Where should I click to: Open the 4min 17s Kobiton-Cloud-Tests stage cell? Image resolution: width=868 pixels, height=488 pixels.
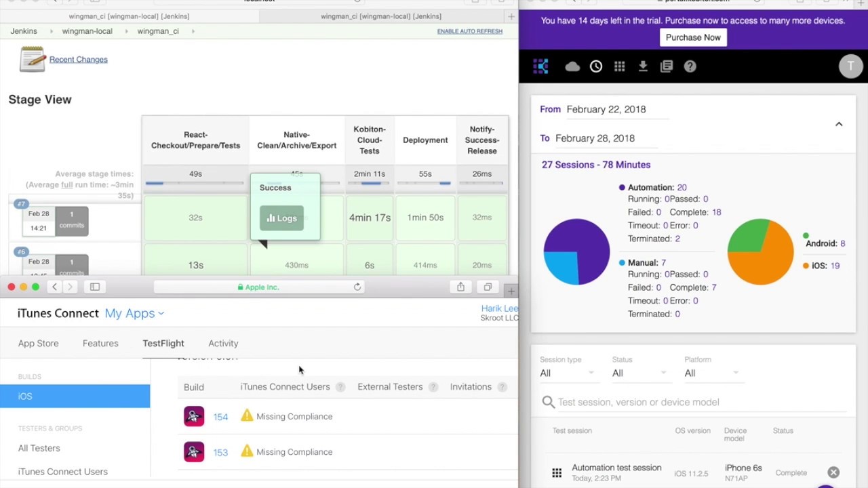click(x=370, y=218)
